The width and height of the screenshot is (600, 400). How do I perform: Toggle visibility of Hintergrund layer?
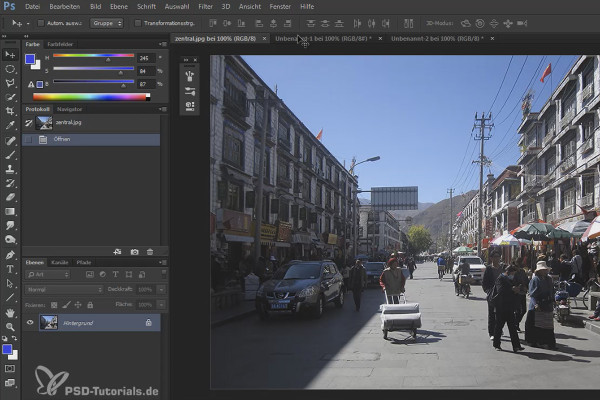coord(30,323)
